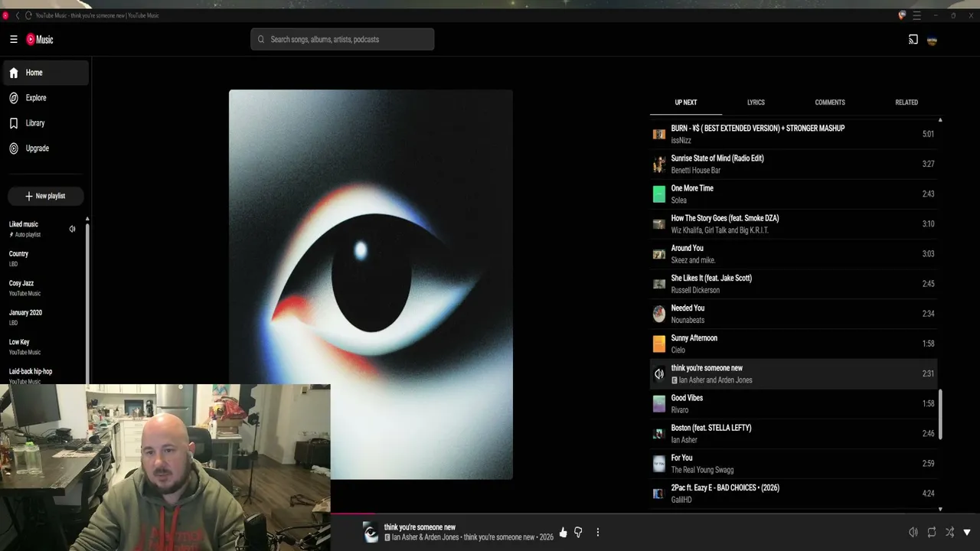Open the account avatar menu
The height and width of the screenshot is (551, 980).
(932, 40)
